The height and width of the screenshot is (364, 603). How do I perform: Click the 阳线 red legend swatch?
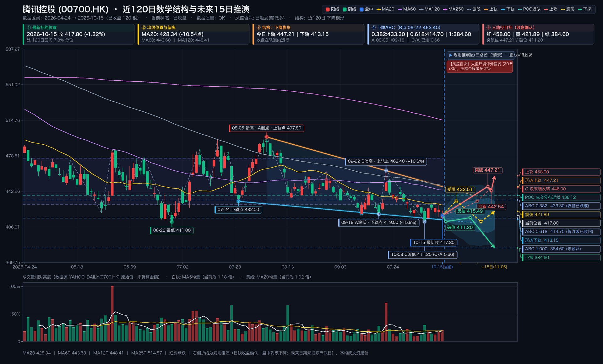coord(328,9)
